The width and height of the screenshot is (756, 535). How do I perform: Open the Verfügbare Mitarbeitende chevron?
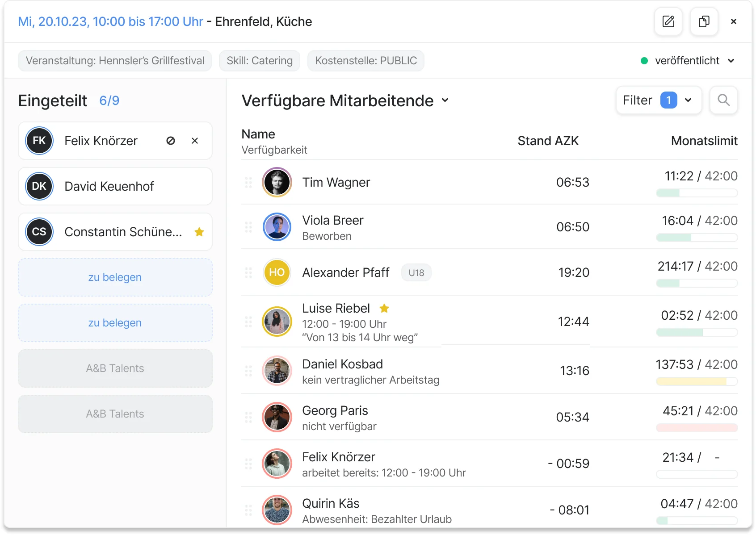[445, 101]
